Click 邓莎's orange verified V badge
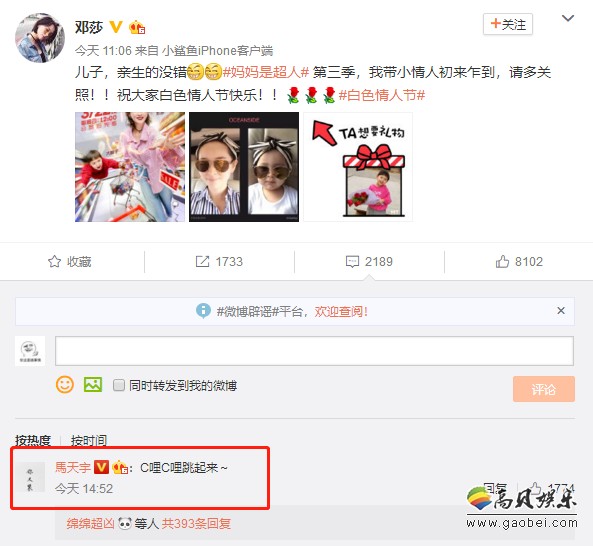 pos(116,27)
